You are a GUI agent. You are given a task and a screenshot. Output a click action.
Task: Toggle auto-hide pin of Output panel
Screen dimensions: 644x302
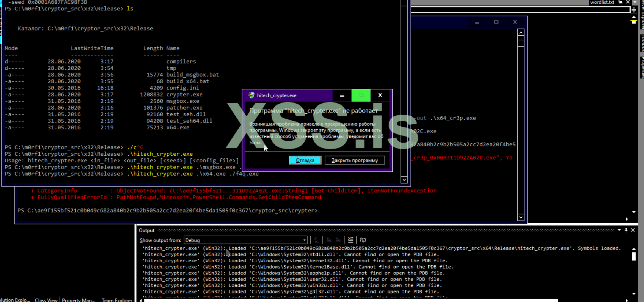(x=626, y=230)
